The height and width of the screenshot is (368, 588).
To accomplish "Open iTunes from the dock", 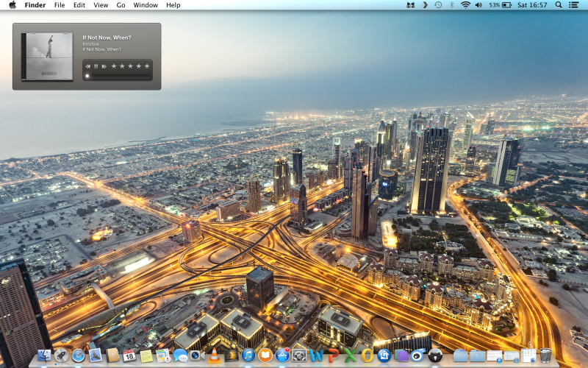I will pos(248,356).
